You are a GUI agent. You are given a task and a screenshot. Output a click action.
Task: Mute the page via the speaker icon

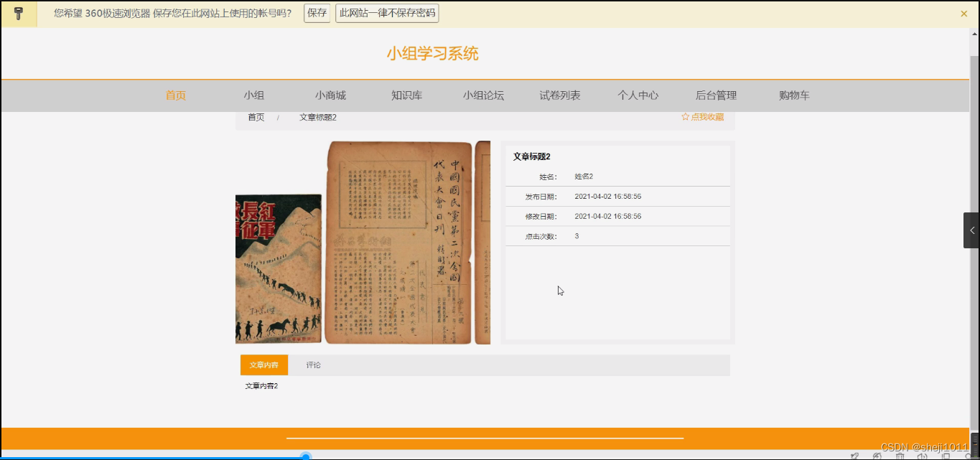click(x=923, y=456)
